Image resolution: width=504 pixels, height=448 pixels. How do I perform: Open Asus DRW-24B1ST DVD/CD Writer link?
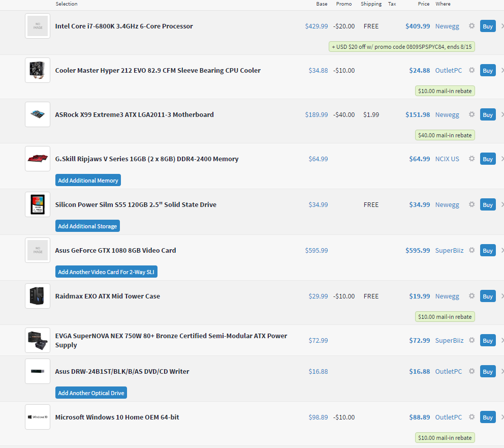pos(122,371)
